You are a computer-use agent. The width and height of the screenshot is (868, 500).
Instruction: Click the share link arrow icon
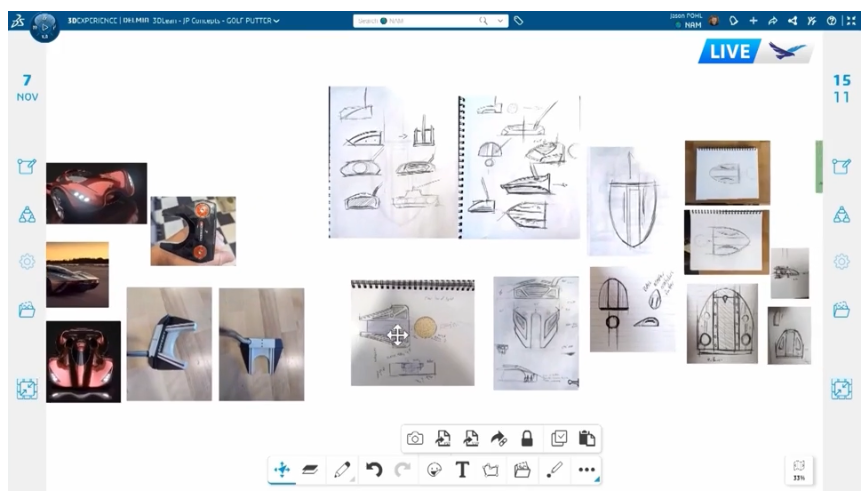[499, 439]
